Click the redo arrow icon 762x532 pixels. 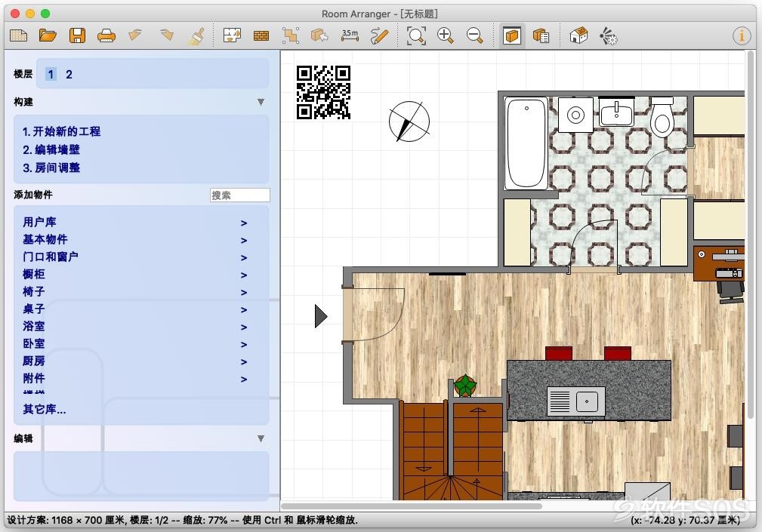pos(165,35)
